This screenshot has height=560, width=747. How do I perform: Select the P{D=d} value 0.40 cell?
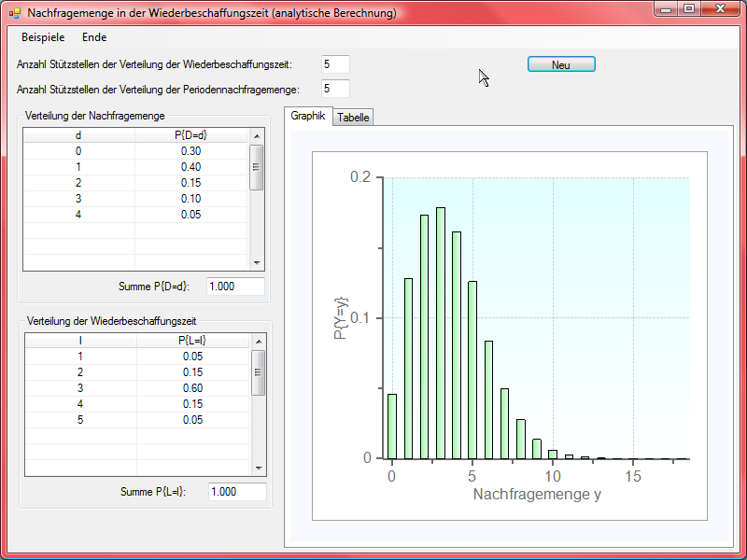point(190,167)
